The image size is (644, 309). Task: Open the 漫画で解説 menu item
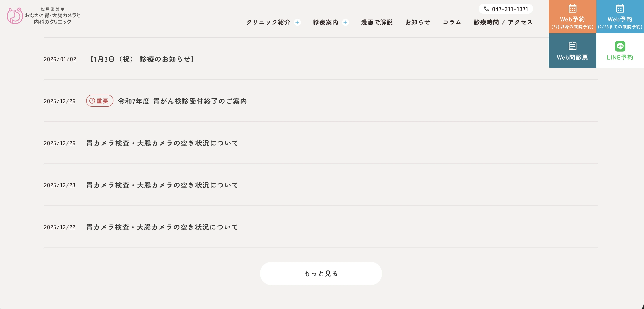click(x=376, y=22)
